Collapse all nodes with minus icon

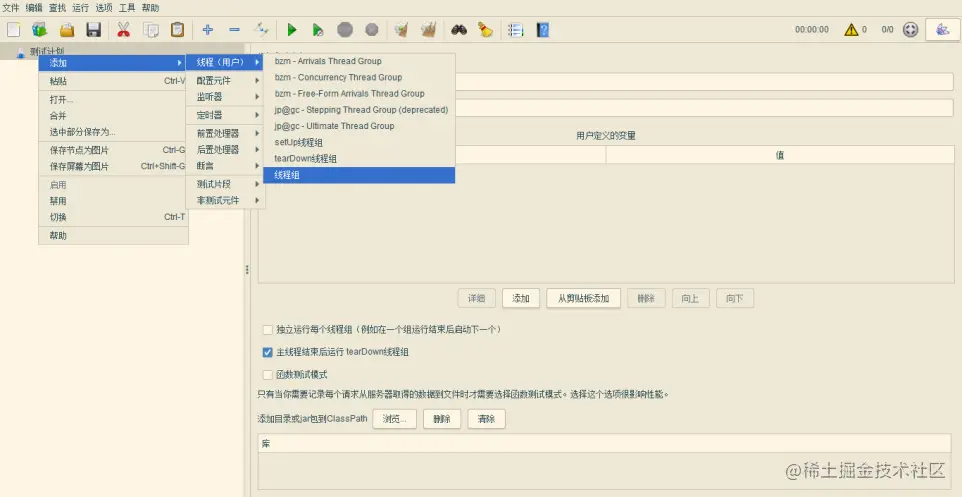[234, 29]
